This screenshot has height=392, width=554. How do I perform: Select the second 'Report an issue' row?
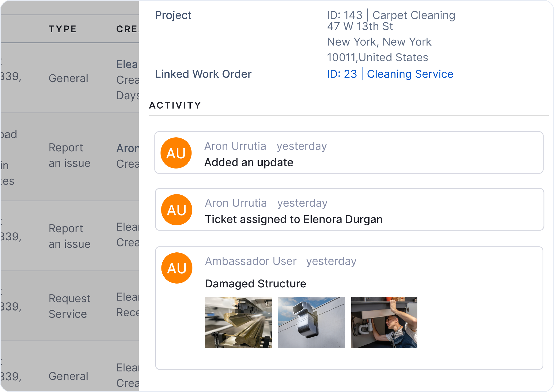pos(69,236)
